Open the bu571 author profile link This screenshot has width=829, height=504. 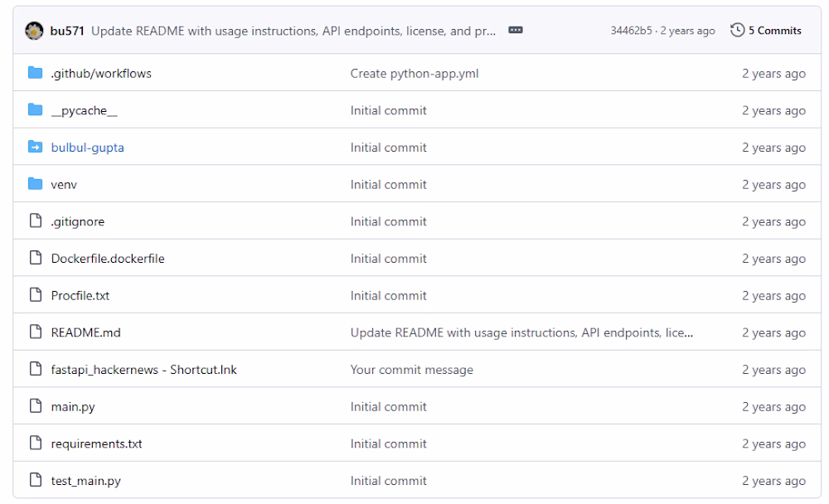pyautogui.click(x=67, y=31)
